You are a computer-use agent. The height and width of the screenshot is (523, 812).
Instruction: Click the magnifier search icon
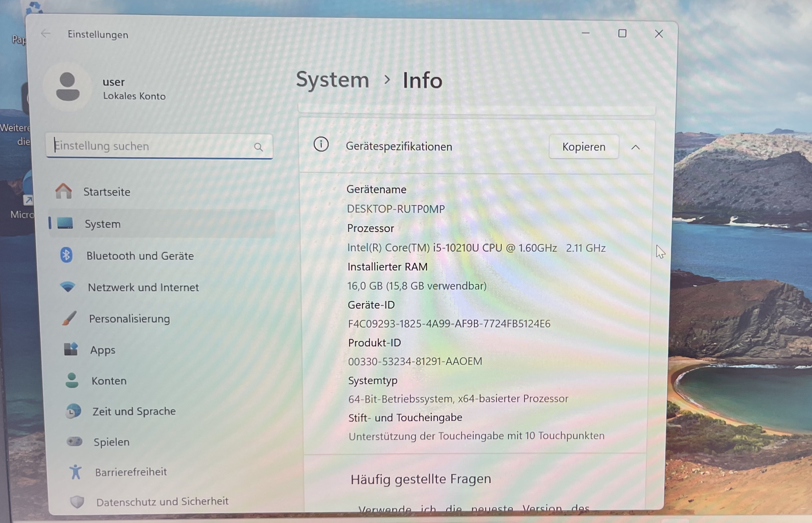point(258,147)
